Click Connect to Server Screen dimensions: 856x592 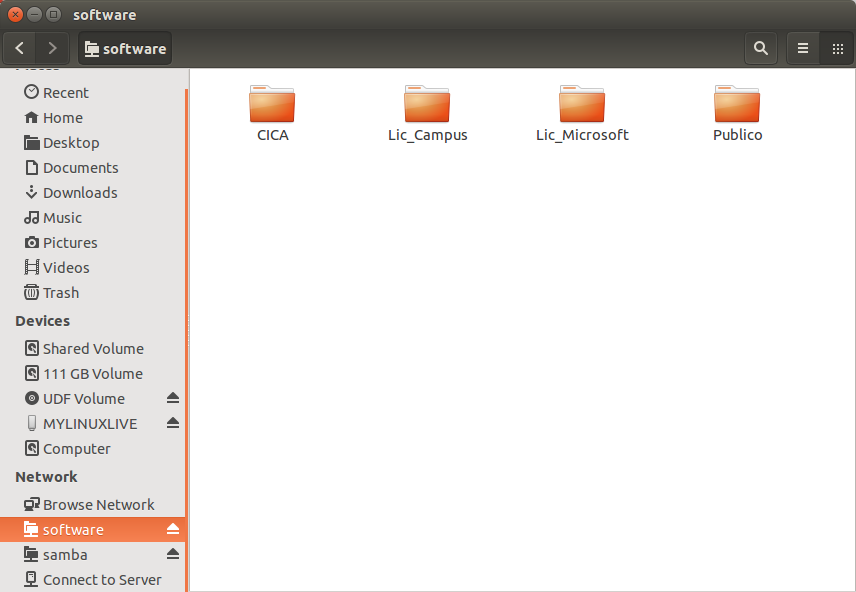[93, 580]
